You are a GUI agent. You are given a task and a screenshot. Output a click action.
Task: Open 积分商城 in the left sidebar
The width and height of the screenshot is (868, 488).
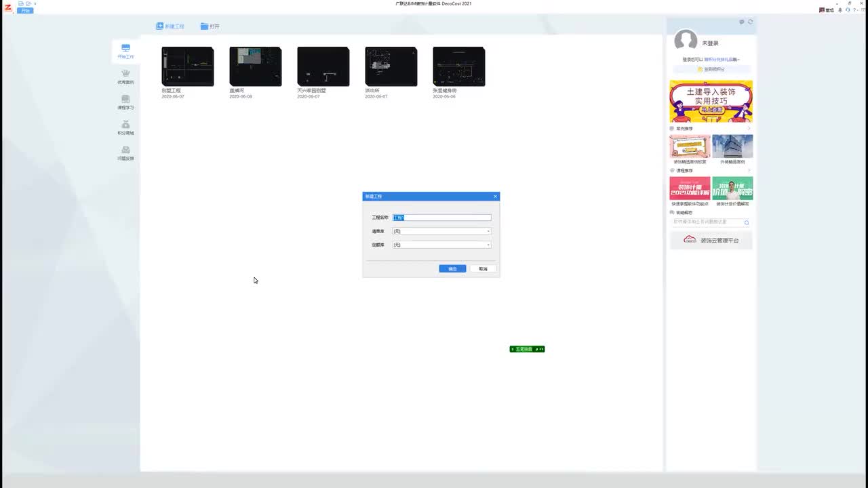pos(125,127)
